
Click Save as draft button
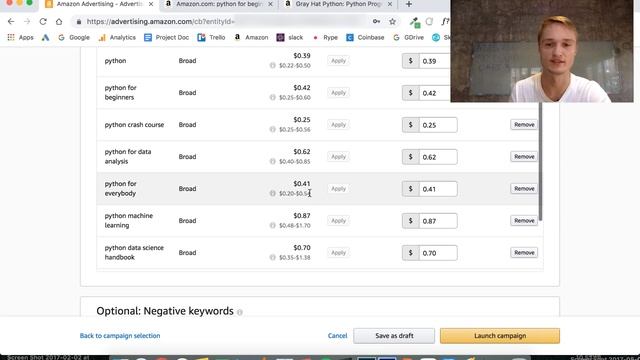[394, 336]
